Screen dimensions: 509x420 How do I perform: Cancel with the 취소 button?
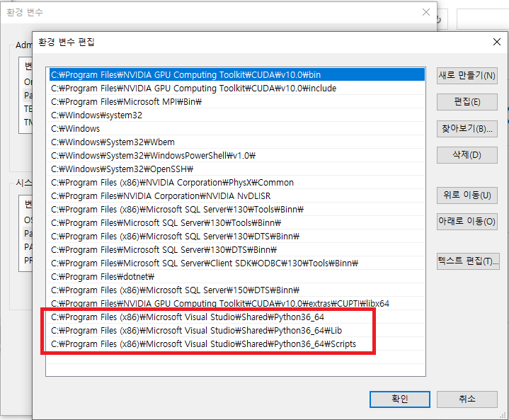point(467,399)
